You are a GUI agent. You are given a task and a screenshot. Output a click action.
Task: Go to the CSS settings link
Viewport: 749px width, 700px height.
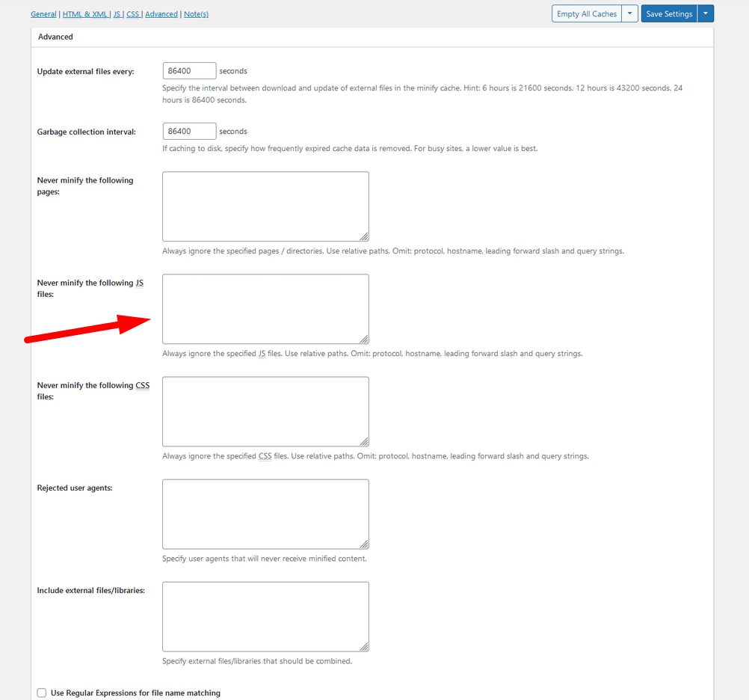[x=132, y=14]
